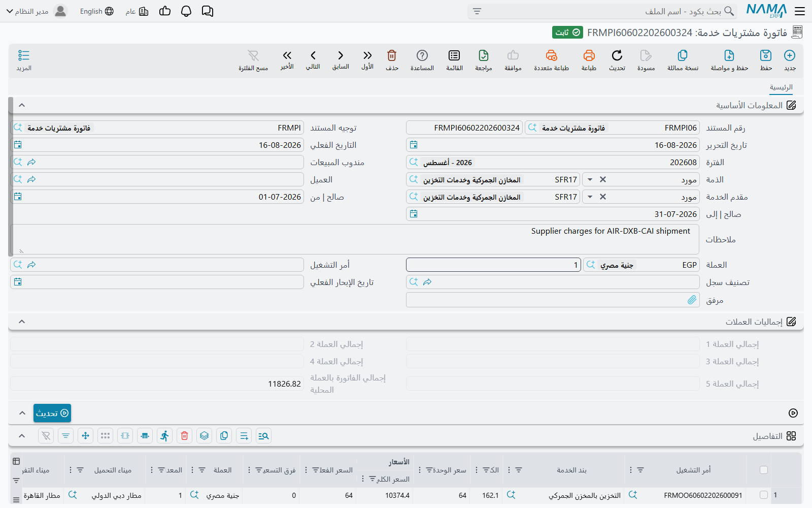Collapse section beside the تحديث button
Screen dimensions: 812x508
coord(22,413)
